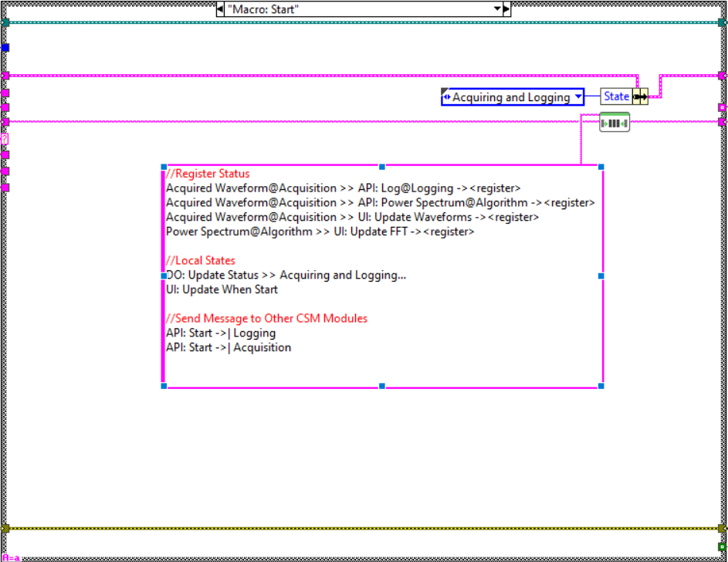Viewport: 728px width, 562px height.
Task: Click the question mark tunnel on left edge
Action: [x=5, y=139]
